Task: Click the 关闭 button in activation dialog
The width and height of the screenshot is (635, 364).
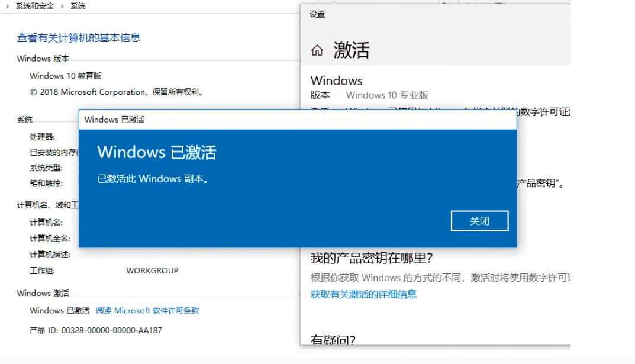Action: pyautogui.click(x=479, y=221)
